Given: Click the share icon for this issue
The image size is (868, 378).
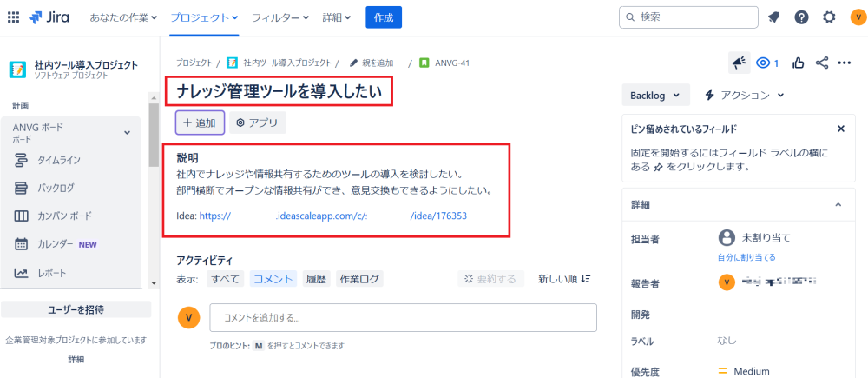Looking at the screenshot, I should click(x=821, y=63).
